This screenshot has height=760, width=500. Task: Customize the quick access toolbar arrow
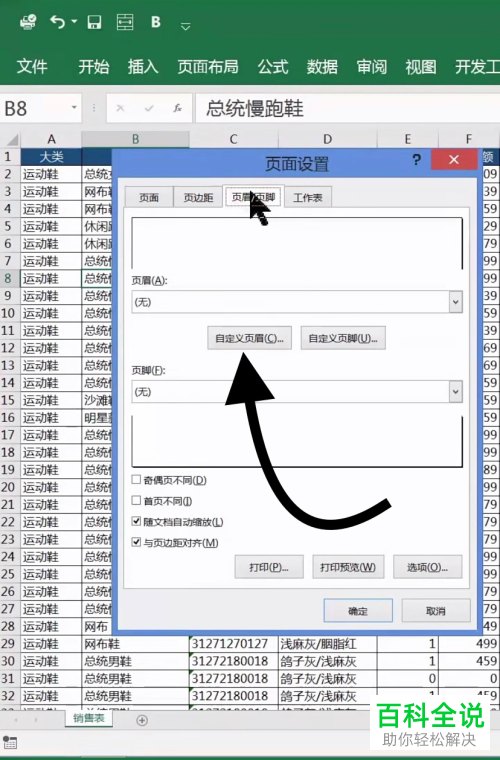pos(185,26)
